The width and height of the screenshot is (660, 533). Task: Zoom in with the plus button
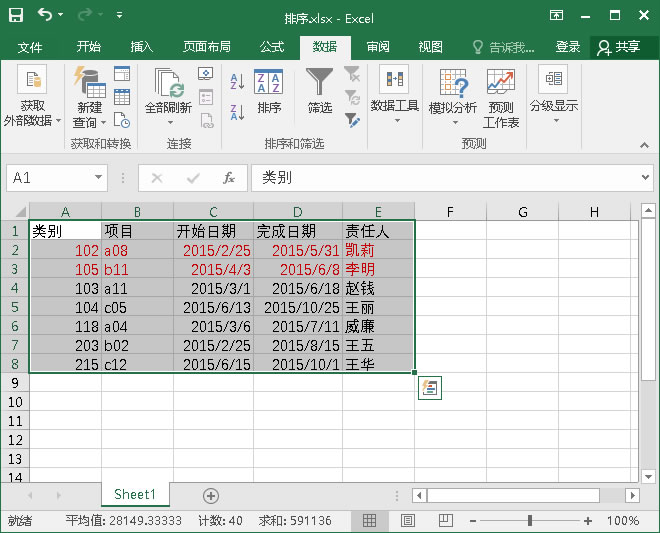(588, 521)
